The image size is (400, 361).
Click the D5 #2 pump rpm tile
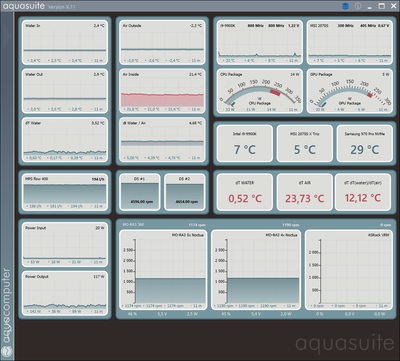click(x=185, y=192)
